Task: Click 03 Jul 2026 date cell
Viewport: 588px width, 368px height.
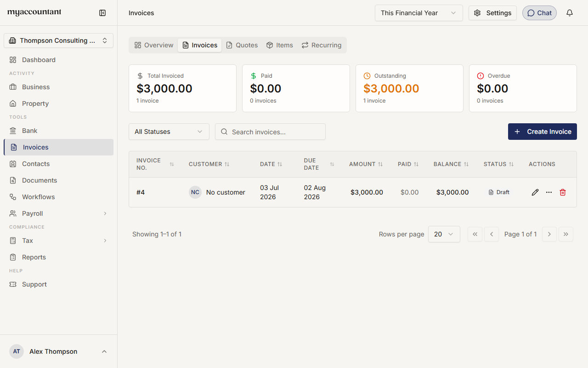Action: [x=270, y=192]
